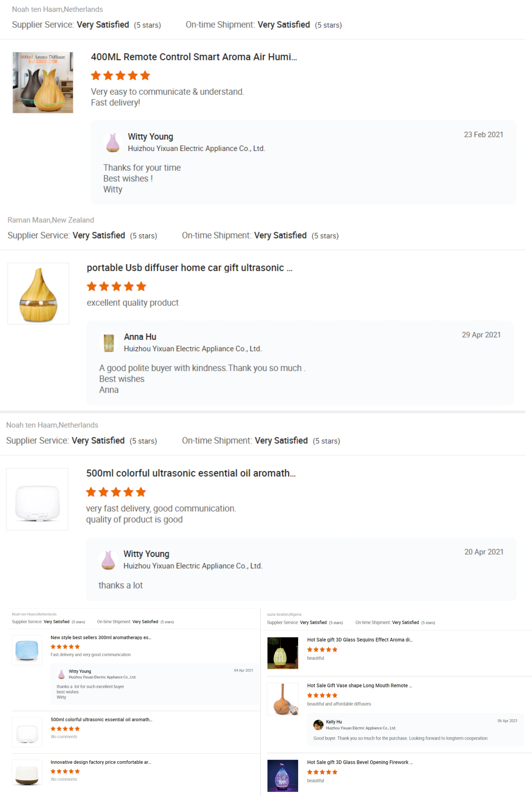
Task: Click star rating below Innovative design factory price
Action: [65, 771]
